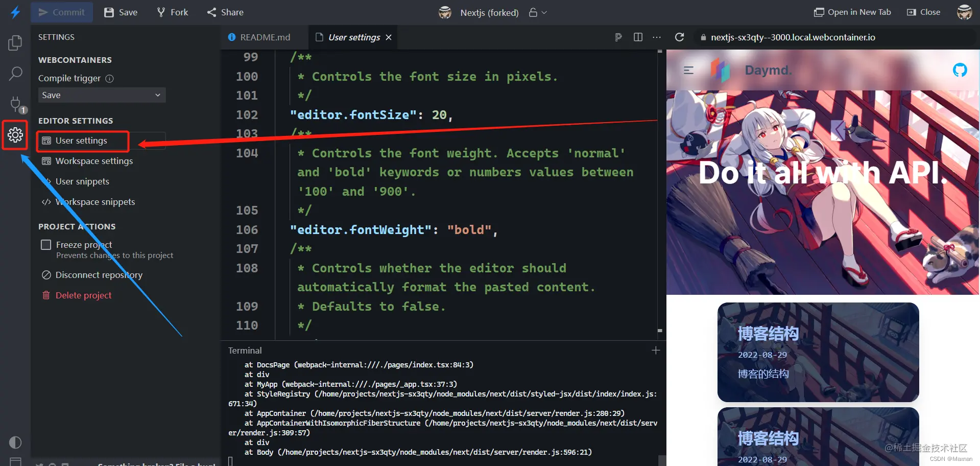Open the preview page hamburger menu
Image resolution: width=980 pixels, height=466 pixels.
[x=688, y=70]
